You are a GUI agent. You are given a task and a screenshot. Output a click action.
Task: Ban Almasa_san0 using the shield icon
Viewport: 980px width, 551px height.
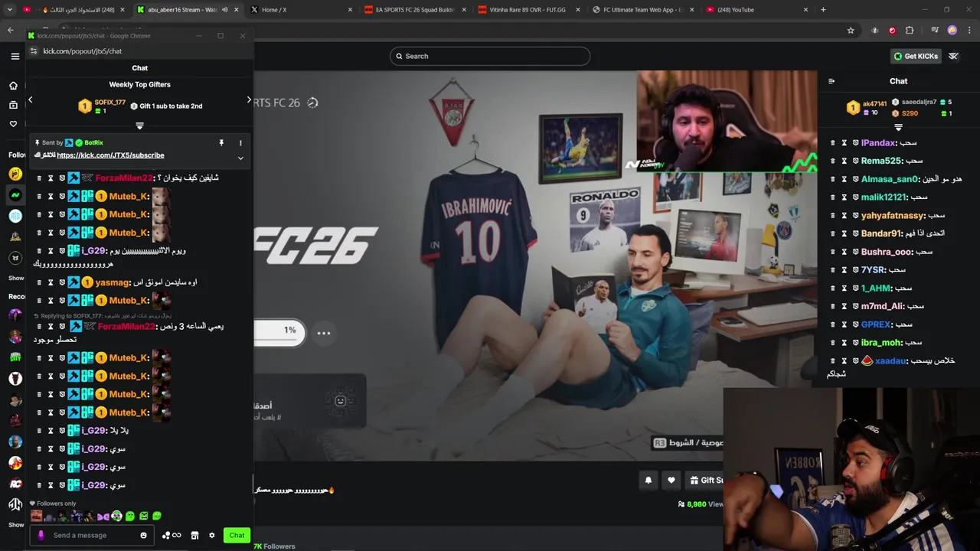[x=856, y=179]
